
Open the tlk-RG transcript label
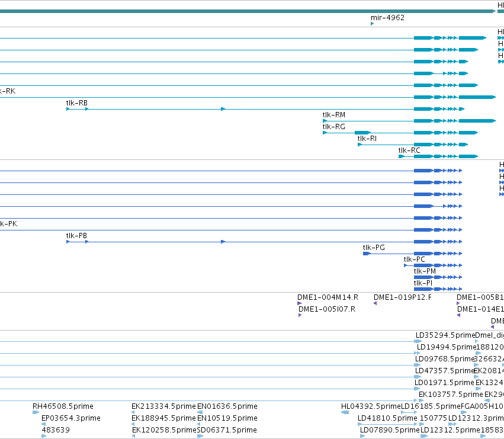coord(333,127)
